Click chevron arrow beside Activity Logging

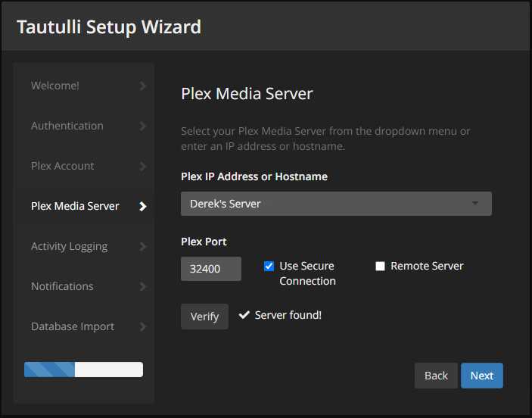[143, 246]
